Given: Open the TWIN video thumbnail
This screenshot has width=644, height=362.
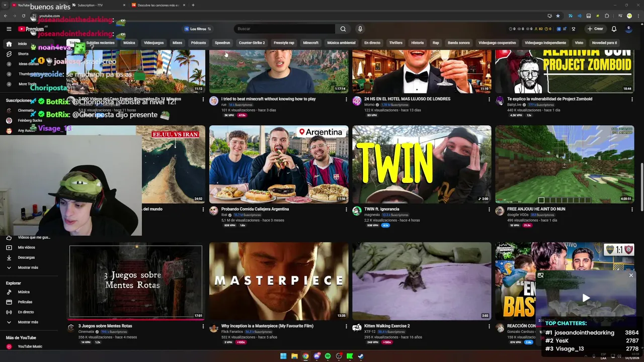Looking at the screenshot, I should tap(422, 164).
